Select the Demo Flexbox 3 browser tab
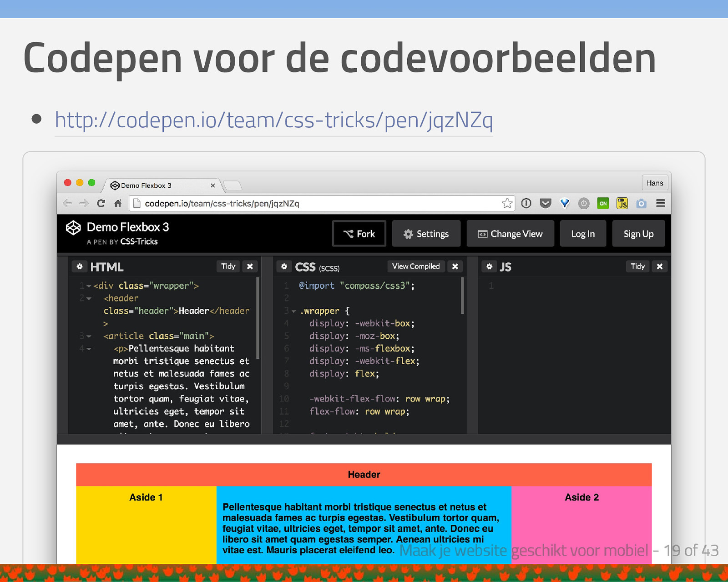The image size is (728, 582). tap(162, 185)
